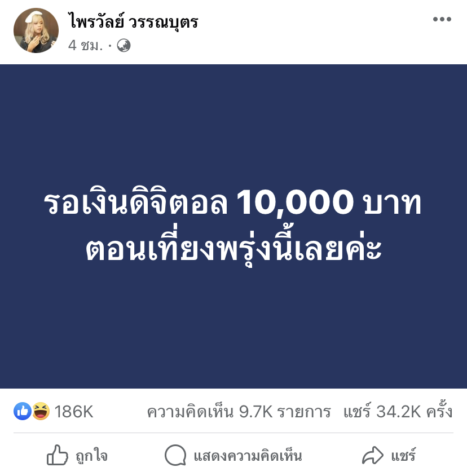Click post text line ตอนเที่ยงพรุ่งนี้เลยค่ะ

(x=233, y=246)
